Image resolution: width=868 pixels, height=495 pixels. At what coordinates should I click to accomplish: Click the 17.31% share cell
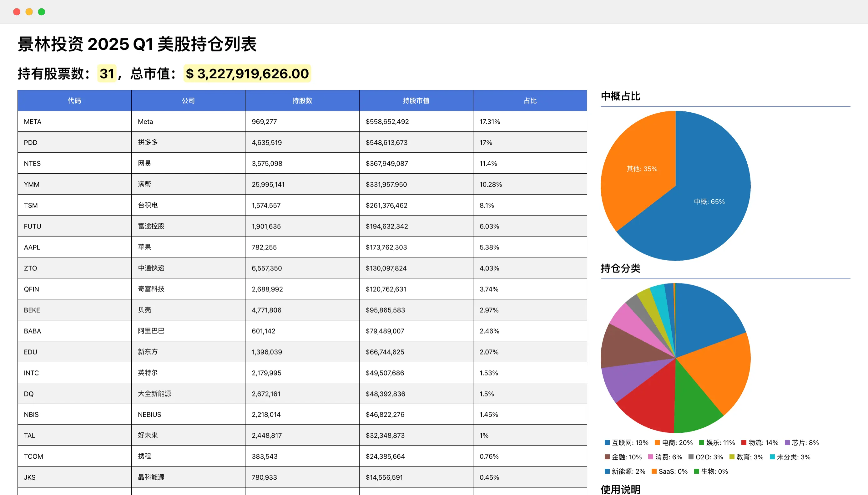pos(530,121)
